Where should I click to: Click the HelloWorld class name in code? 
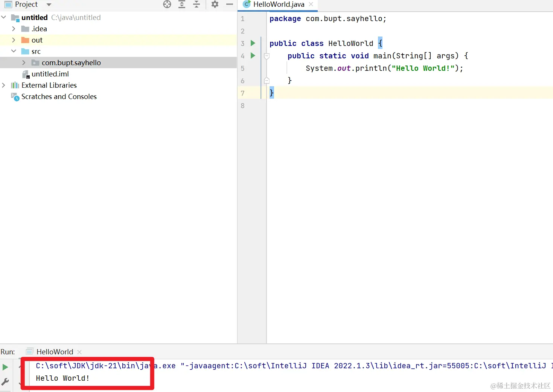pos(351,44)
